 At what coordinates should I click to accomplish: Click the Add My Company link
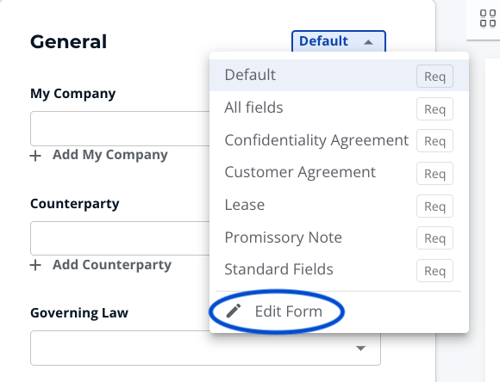(x=110, y=155)
